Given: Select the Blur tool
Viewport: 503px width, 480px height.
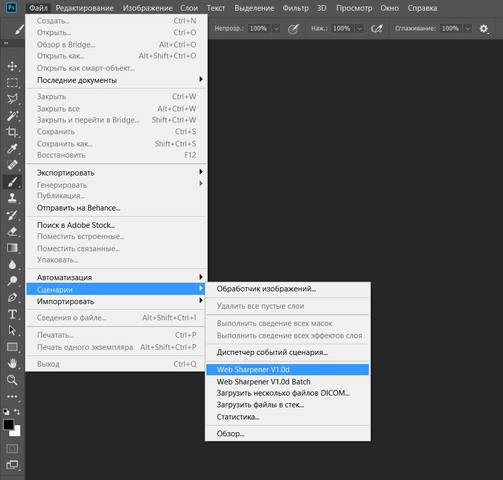Looking at the screenshot, I should pos(12,264).
